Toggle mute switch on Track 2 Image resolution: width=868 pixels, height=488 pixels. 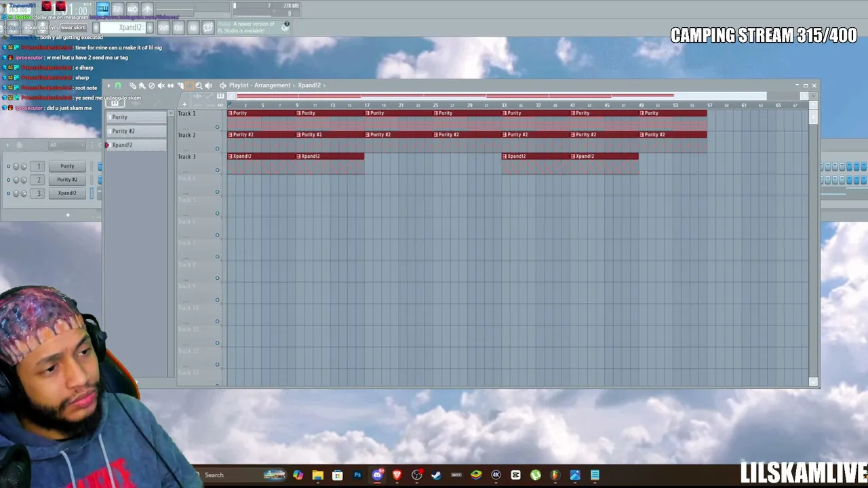pyautogui.click(x=218, y=148)
